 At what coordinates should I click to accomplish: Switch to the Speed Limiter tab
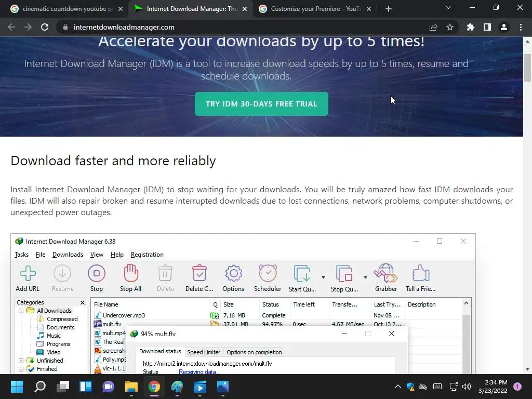204,352
